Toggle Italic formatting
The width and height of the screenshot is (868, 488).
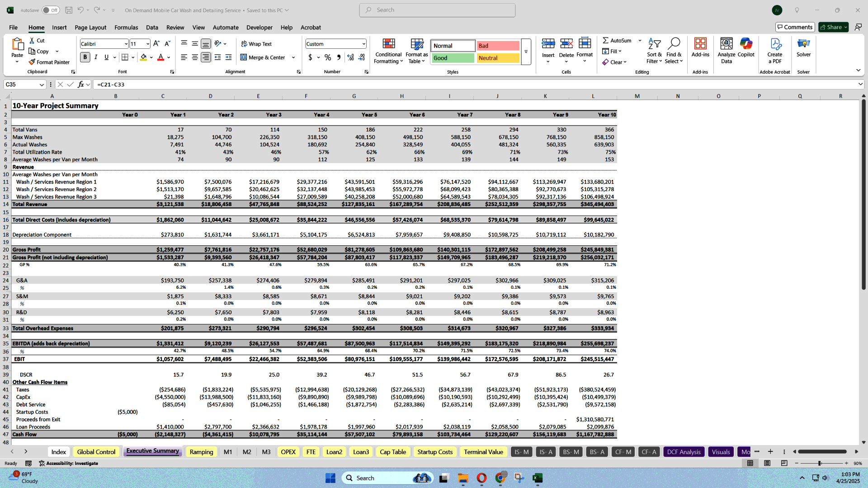click(96, 57)
